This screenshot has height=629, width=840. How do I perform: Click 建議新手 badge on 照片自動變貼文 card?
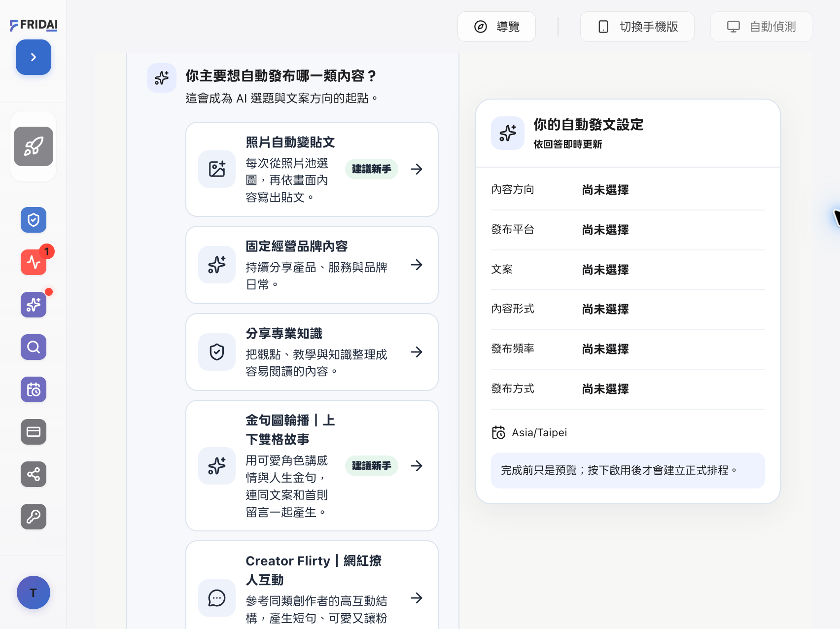(372, 169)
